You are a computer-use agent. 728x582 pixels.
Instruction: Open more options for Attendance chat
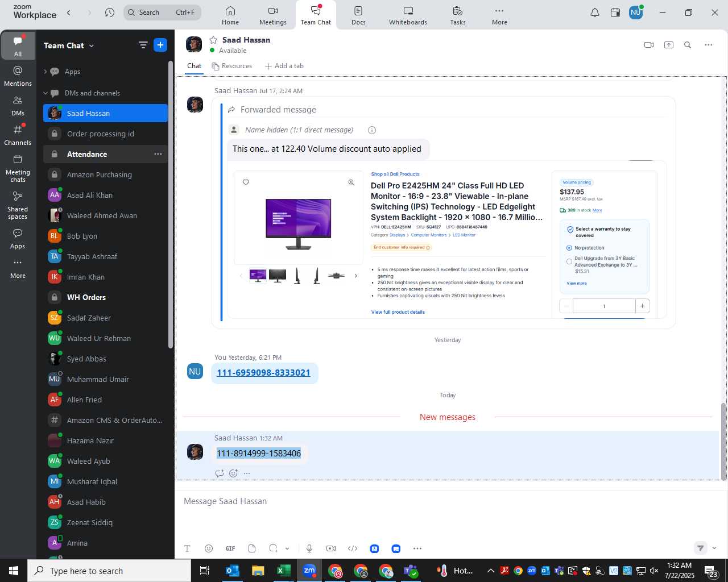point(158,154)
